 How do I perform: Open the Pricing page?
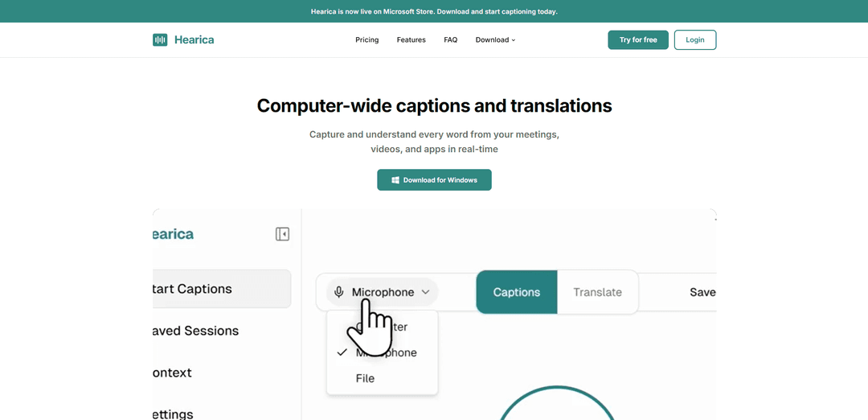click(366, 39)
